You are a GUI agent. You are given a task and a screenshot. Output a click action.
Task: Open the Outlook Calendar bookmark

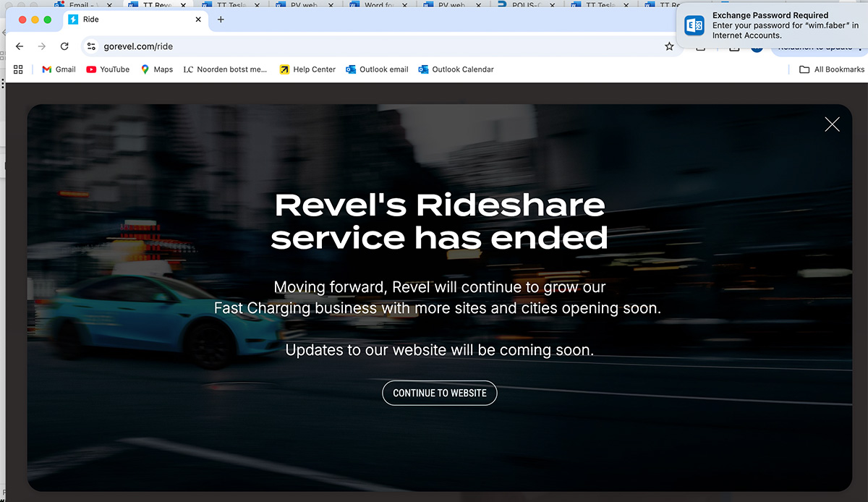pos(456,69)
